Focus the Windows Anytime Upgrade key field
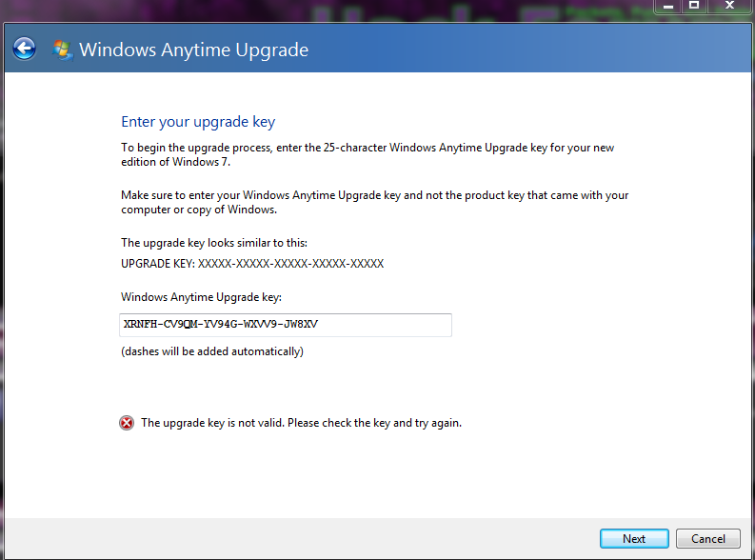The width and height of the screenshot is (755, 560). (x=286, y=325)
